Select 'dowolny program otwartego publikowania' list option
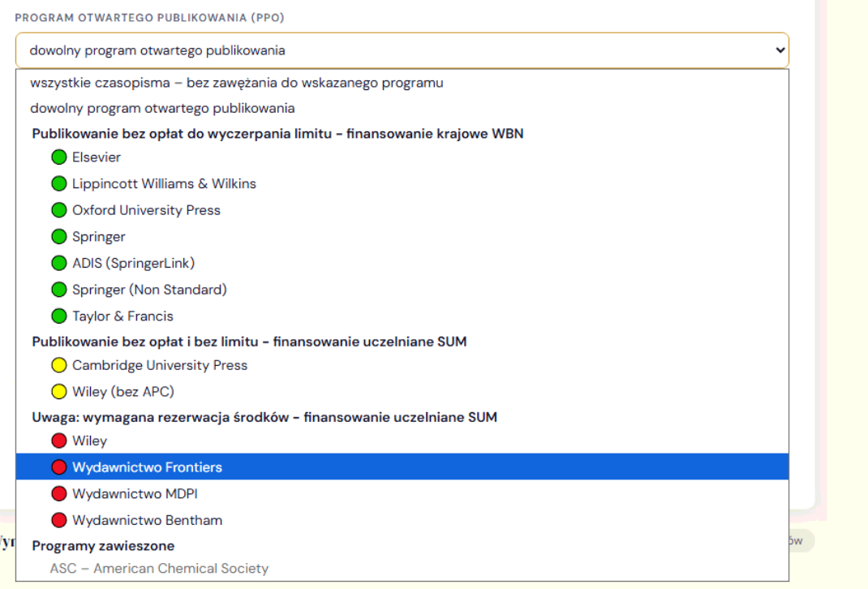Image resolution: width=868 pixels, height=589 pixels. click(402, 108)
